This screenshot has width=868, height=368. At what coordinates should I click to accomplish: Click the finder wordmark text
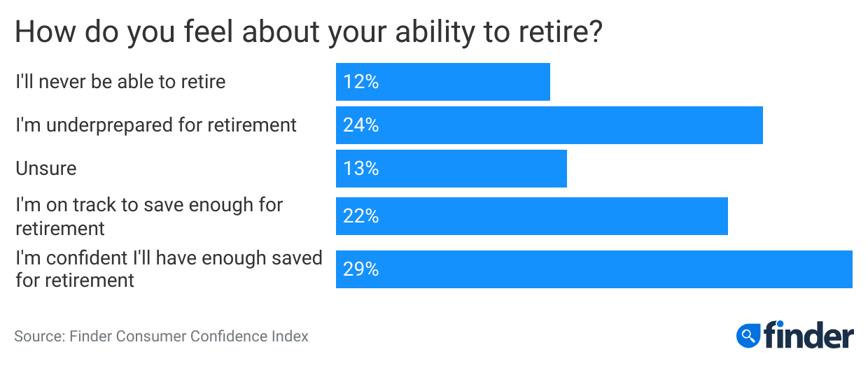pyautogui.click(x=808, y=335)
